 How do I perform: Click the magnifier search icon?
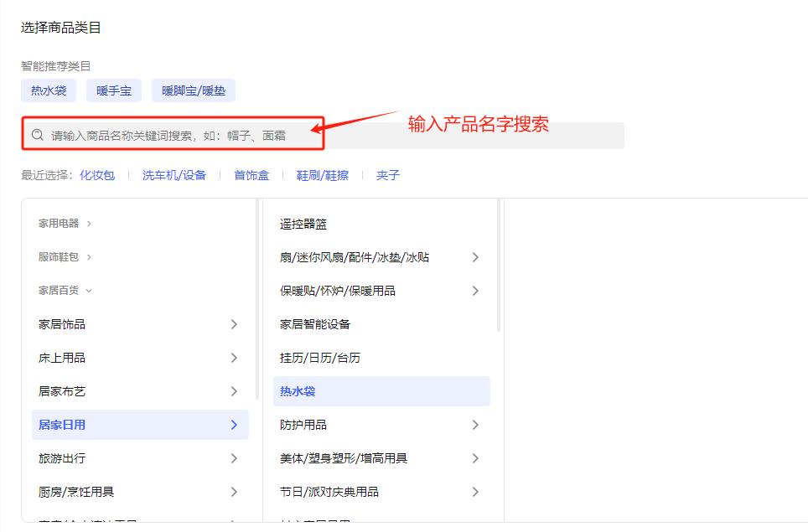tap(36, 134)
